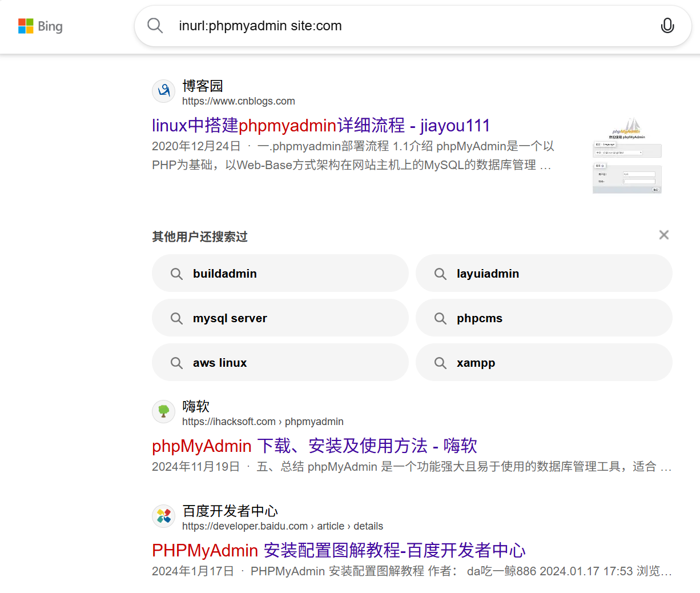Click the 其他用户还搜索过 heading
Screen dimensions: 700x593
click(x=200, y=237)
